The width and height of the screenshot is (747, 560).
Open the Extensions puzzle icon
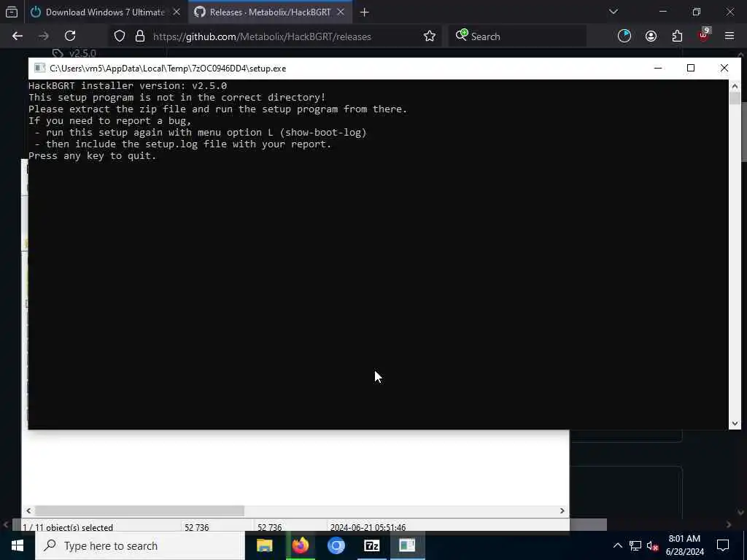[x=677, y=36]
